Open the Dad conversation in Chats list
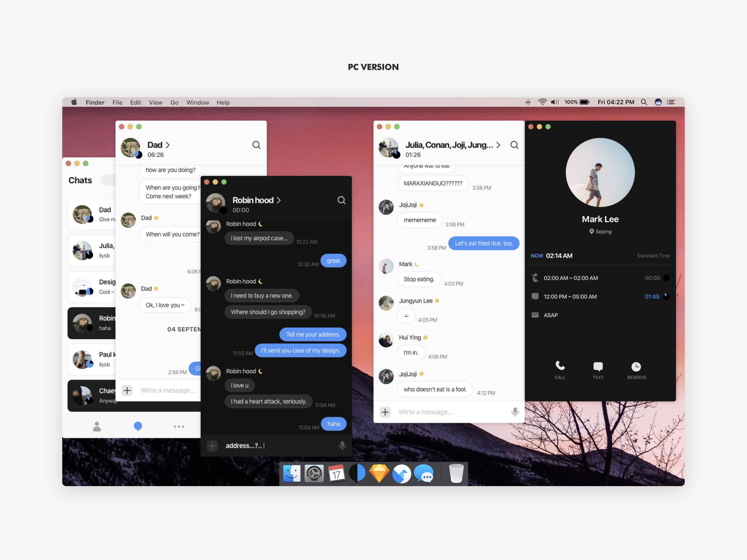747x560 pixels. [x=92, y=214]
